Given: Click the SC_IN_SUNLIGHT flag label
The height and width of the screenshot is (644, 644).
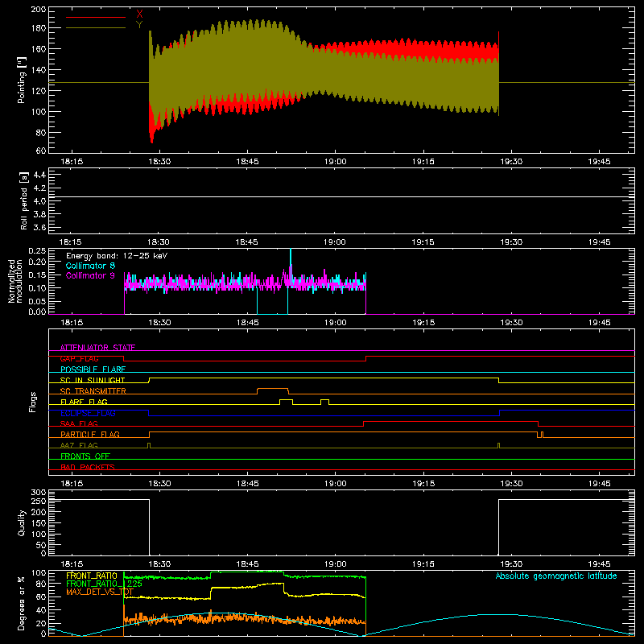Looking at the screenshot, I should (93, 380).
